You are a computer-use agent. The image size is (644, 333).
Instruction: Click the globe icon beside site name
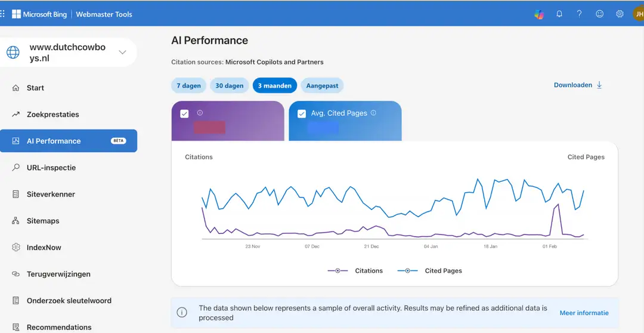[13, 52]
